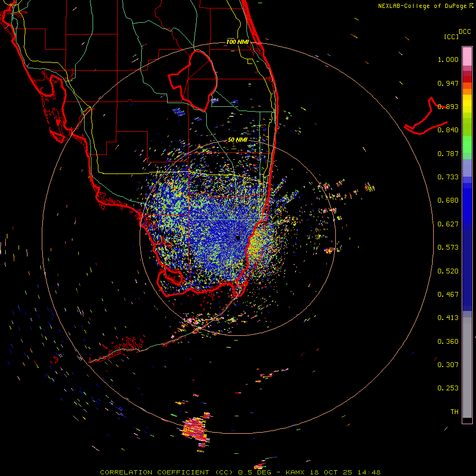Click the 1.000 value on color scale

coord(448,59)
